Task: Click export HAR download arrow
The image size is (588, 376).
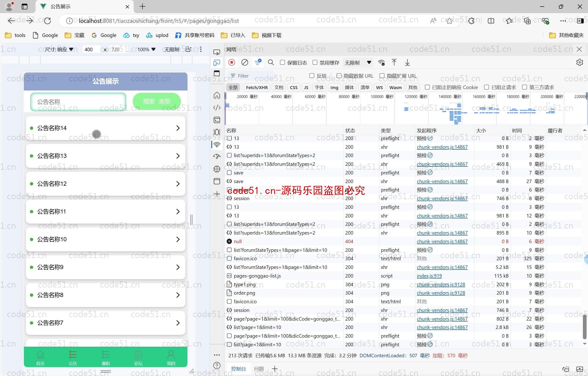Action: (407, 62)
